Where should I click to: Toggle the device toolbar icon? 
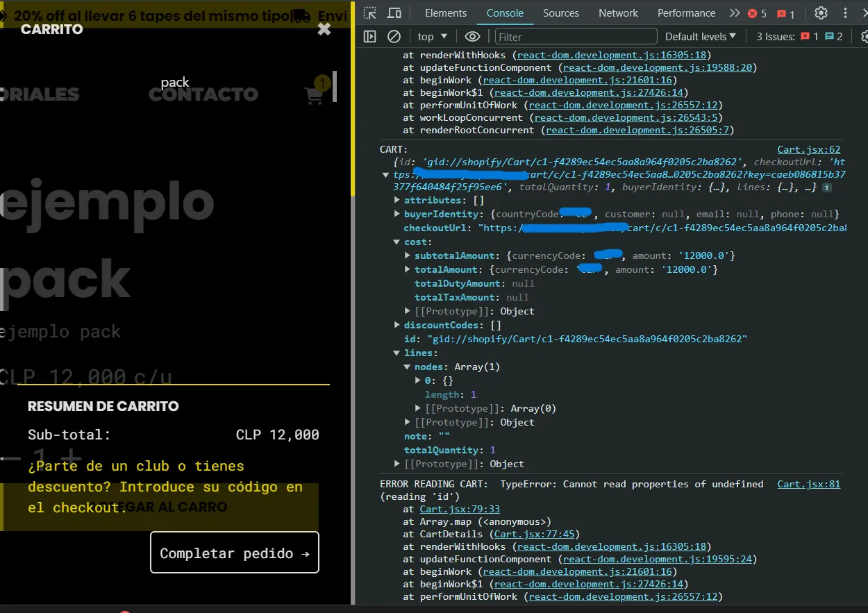(x=394, y=13)
